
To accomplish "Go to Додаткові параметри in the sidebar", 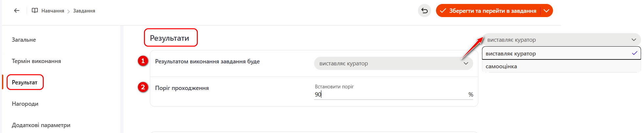I will click(41, 125).
